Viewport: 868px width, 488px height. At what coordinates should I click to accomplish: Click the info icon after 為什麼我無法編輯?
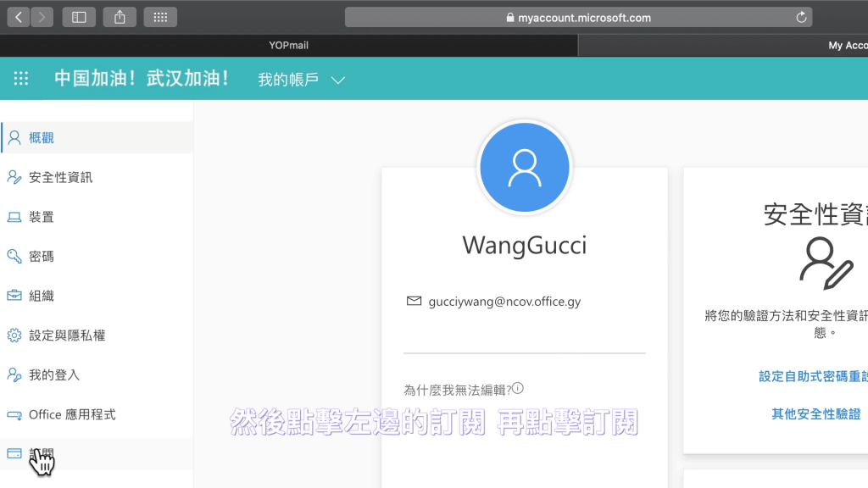(518, 388)
